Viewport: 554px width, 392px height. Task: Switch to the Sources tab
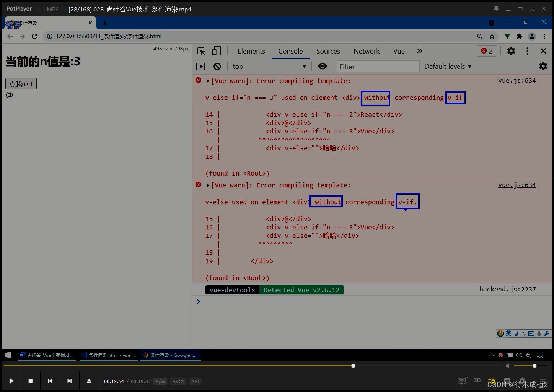tap(328, 51)
